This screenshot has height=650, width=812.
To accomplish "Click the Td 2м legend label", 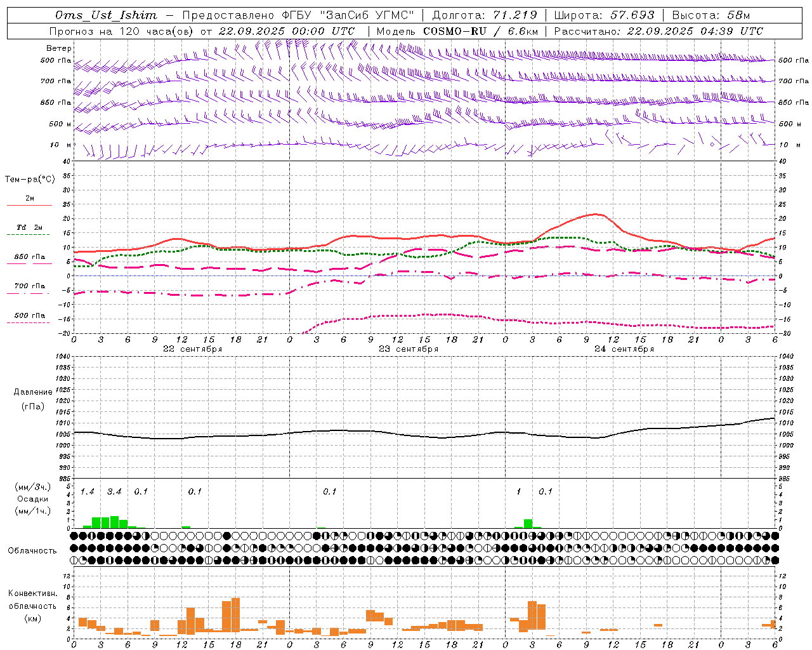I will point(30,227).
